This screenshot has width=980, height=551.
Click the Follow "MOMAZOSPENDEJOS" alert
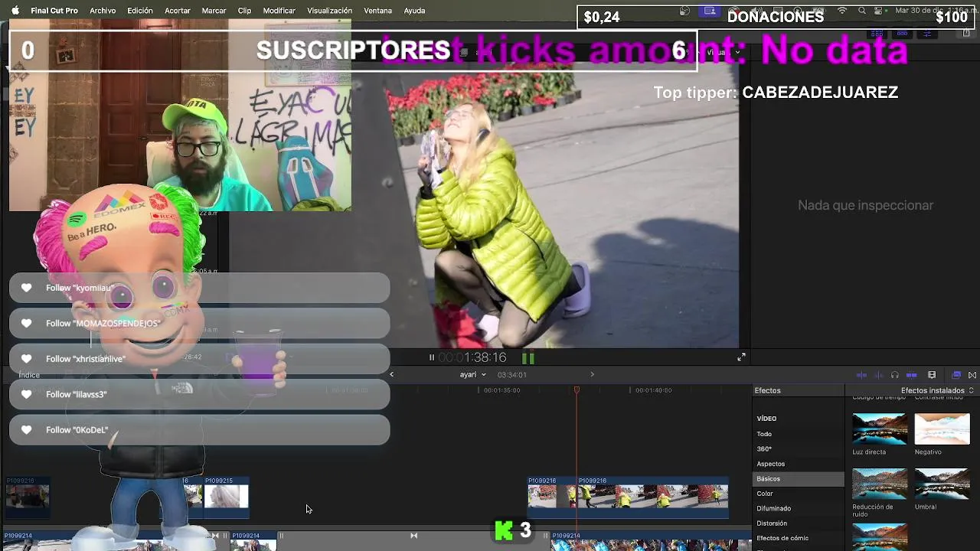pyautogui.click(x=199, y=323)
